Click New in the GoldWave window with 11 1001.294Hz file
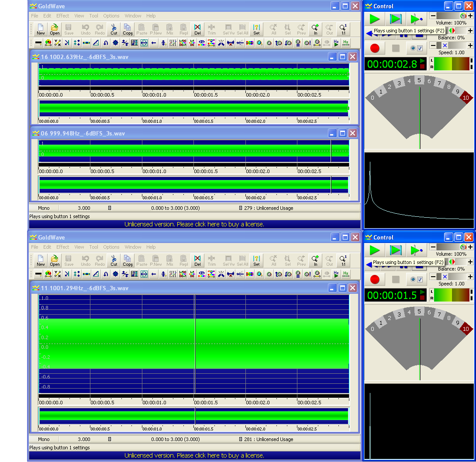 coord(41,261)
